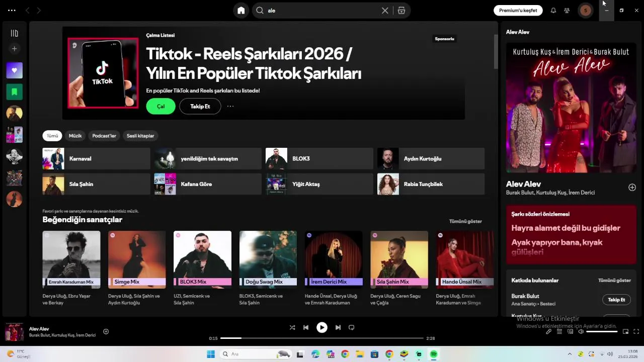Screen dimensions: 644x362
Task: Open the Alev Alev cover art in right panel
Action: pyautogui.click(x=571, y=108)
